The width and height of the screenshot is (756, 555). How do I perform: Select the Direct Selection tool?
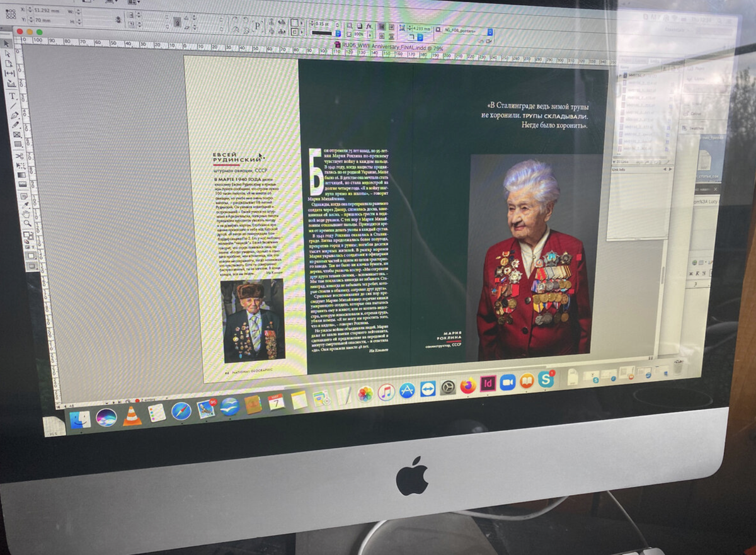pyautogui.click(x=8, y=54)
